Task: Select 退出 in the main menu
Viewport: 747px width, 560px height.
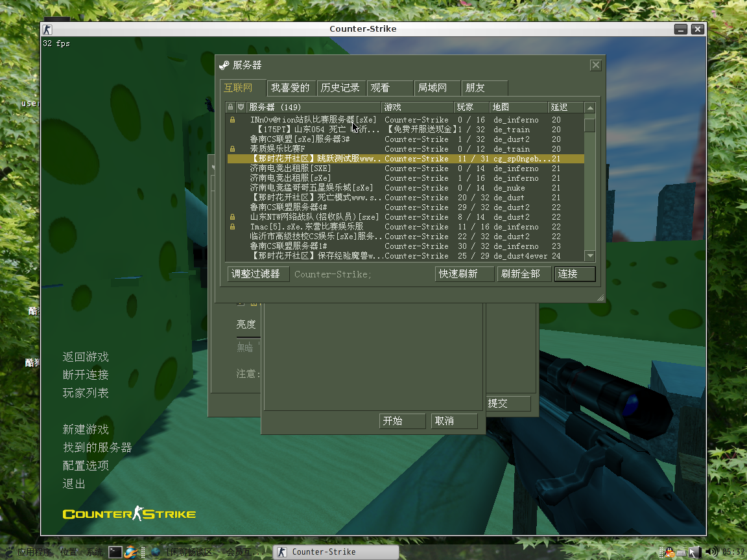Action: pos(74,484)
